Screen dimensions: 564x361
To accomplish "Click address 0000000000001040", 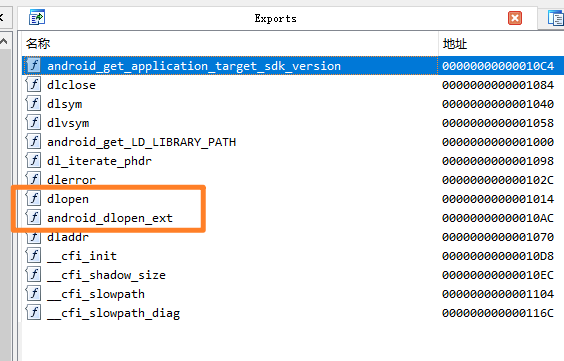I will (498, 104).
